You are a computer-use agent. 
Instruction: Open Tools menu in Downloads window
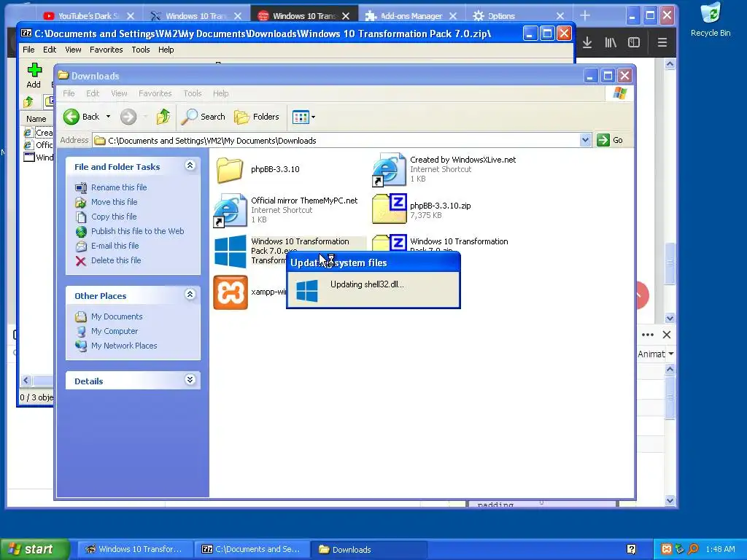193,93
